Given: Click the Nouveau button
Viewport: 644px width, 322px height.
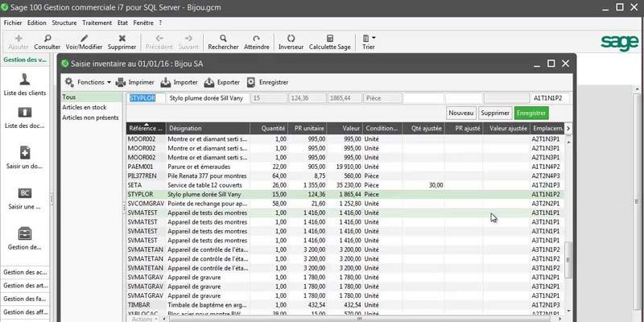Looking at the screenshot, I should (x=461, y=113).
